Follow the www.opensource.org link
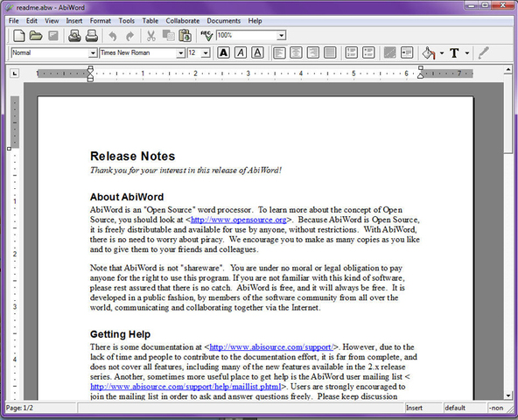518x420 pixels. pyautogui.click(x=239, y=220)
